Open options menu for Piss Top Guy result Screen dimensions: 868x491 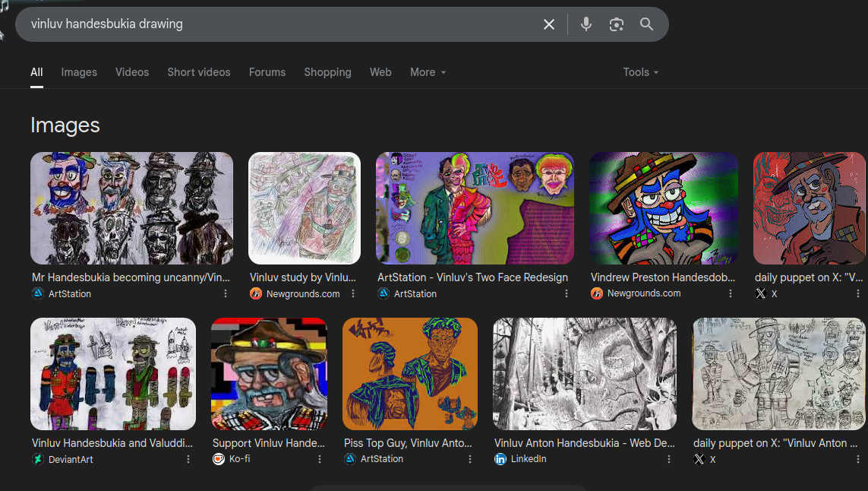coord(470,459)
